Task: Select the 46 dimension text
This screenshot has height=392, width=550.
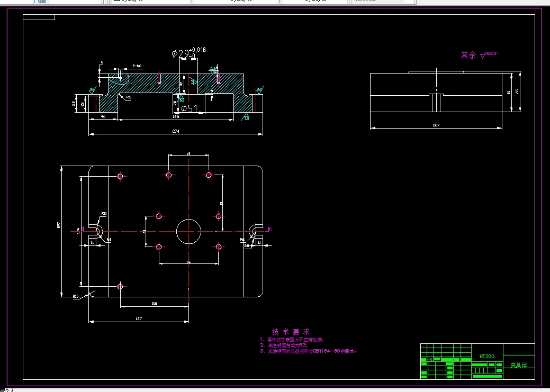Action: [x=103, y=116]
